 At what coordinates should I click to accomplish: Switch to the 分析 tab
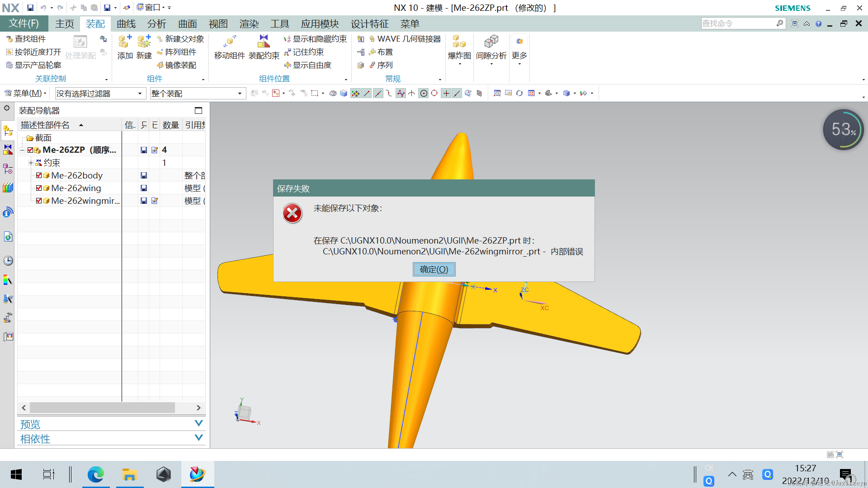click(157, 23)
